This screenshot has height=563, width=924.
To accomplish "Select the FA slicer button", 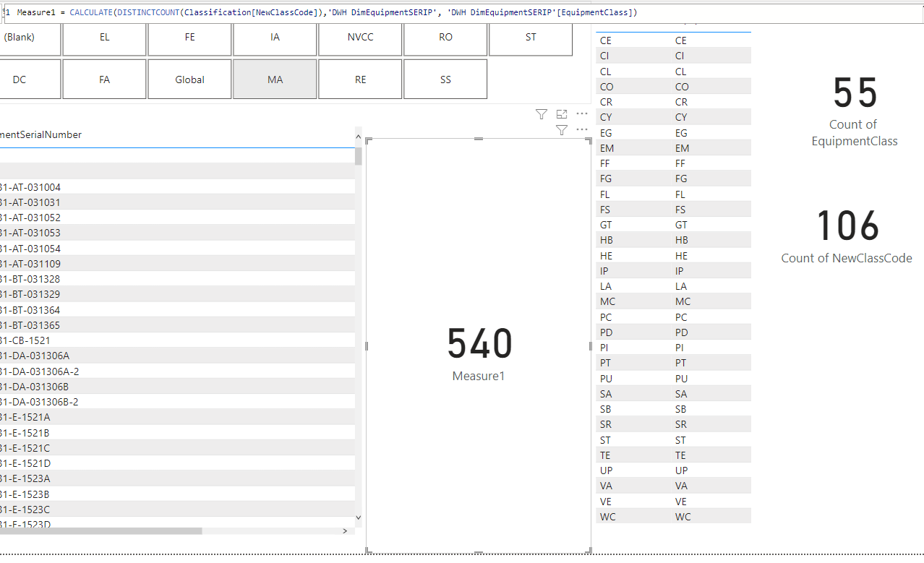I will click(104, 79).
